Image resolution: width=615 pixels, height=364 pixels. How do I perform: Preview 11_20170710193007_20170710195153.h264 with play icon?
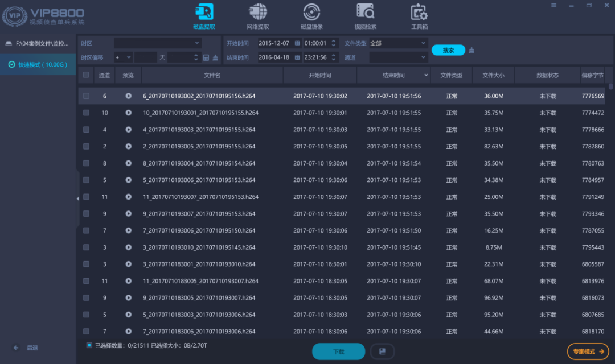[x=128, y=197]
